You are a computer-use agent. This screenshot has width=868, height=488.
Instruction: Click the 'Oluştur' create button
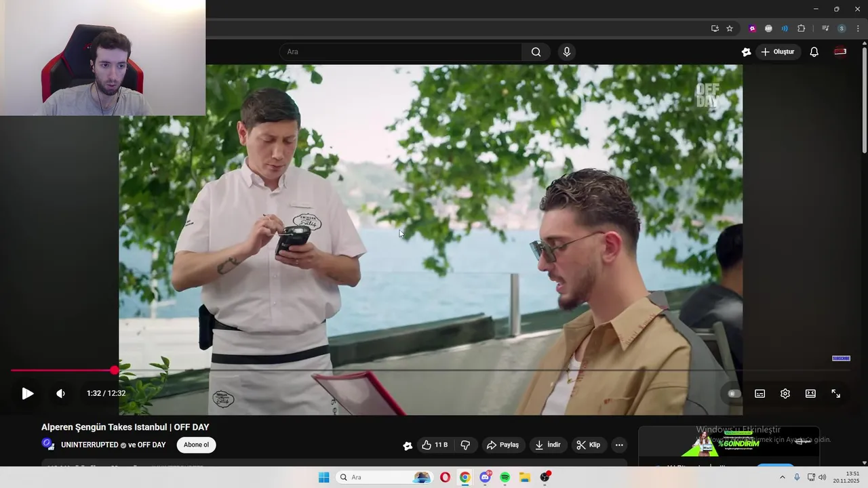778,52
